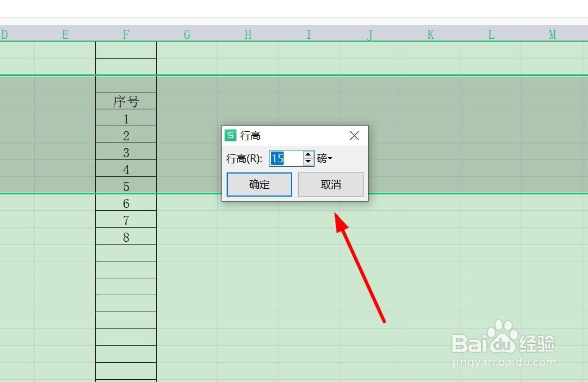Image resolution: width=588 pixels, height=382 pixels.
Task: Select column L header
Action: pyautogui.click(x=492, y=34)
